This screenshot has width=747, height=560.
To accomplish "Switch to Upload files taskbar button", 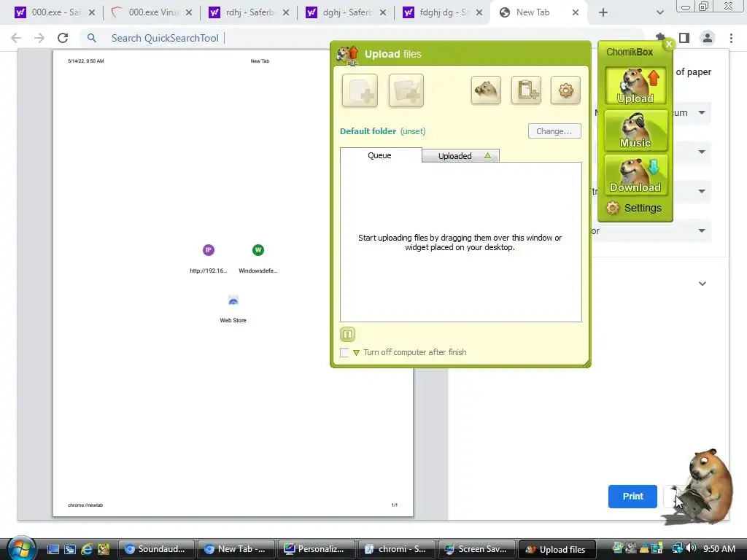I will coord(557,550).
